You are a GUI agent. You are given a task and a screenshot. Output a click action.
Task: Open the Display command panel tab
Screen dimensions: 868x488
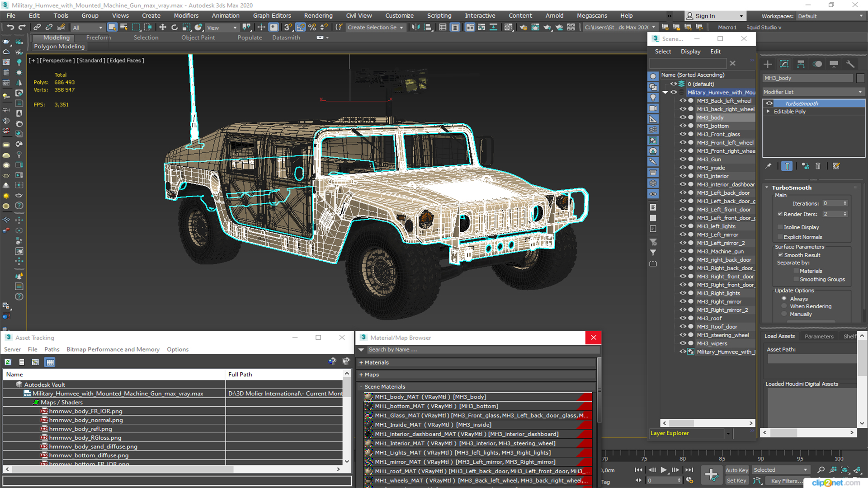(x=834, y=64)
